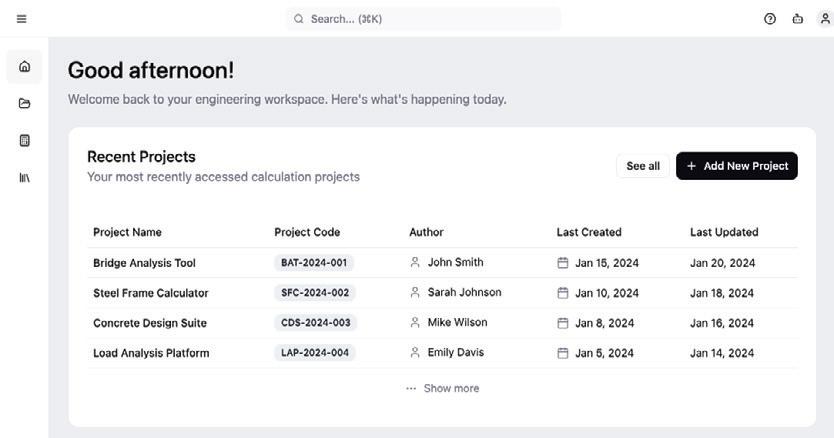Select the calculator icon in sidebar
834x438 pixels.
(25, 141)
